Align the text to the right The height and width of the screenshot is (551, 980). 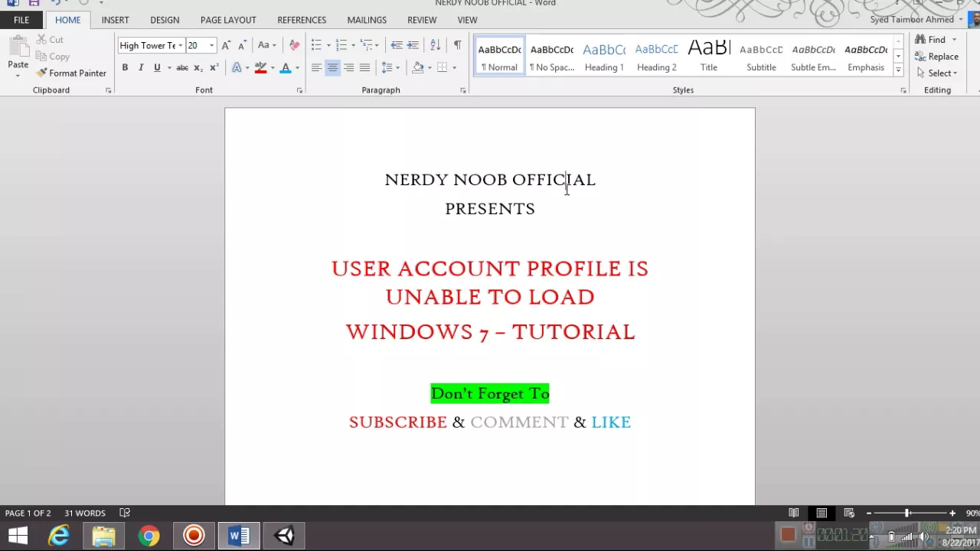point(348,68)
